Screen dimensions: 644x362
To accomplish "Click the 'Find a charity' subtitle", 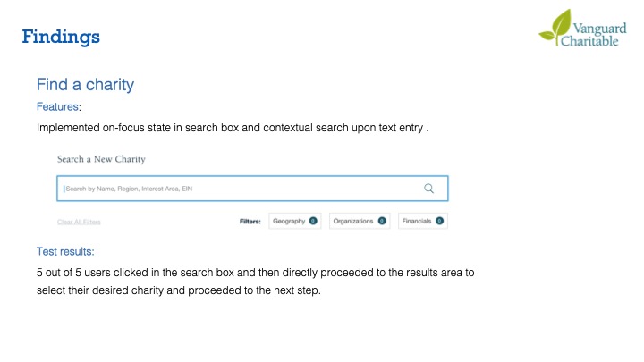I will coord(85,85).
